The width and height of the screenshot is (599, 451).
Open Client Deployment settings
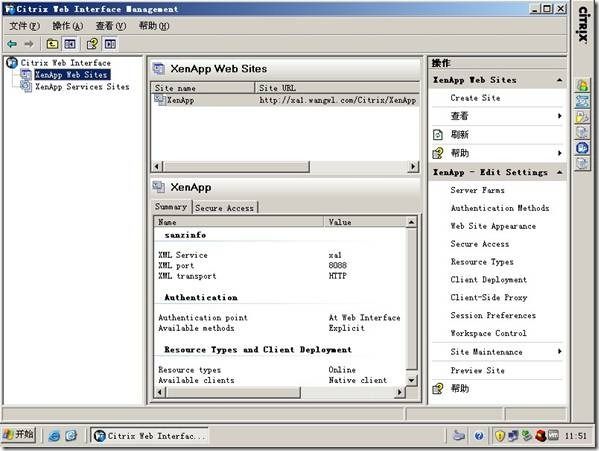click(x=488, y=280)
